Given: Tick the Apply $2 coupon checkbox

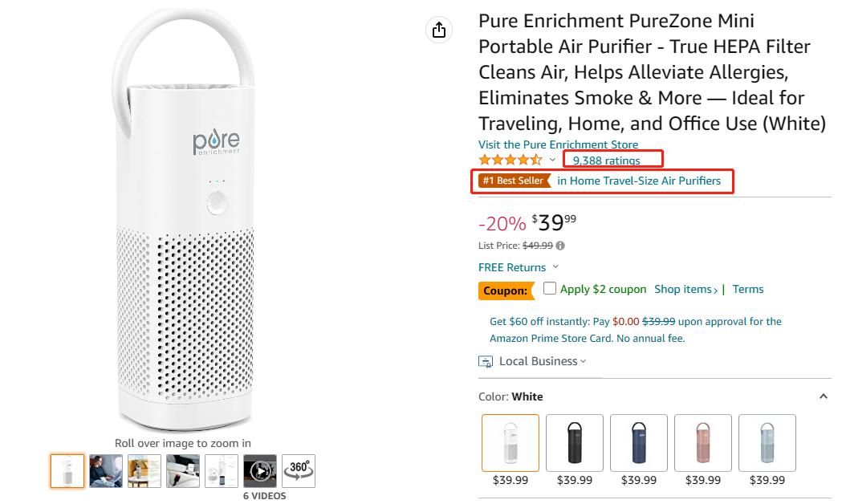Looking at the screenshot, I should click(x=549, y=288).
